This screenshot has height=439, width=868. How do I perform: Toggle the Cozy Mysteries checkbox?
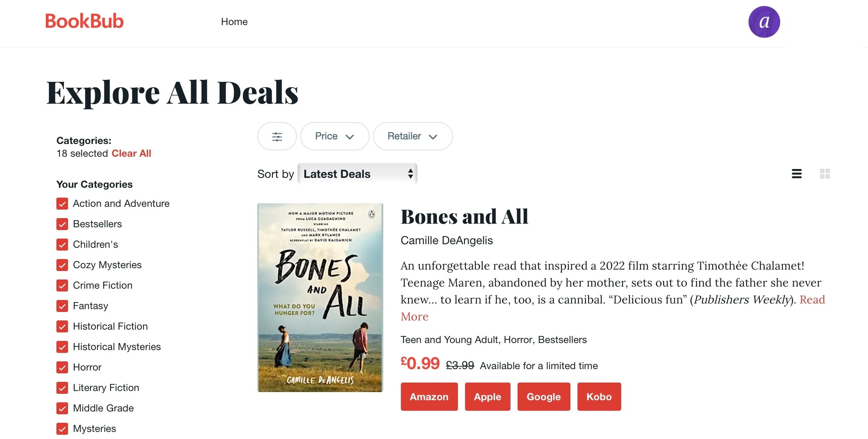tap(62, 265)
